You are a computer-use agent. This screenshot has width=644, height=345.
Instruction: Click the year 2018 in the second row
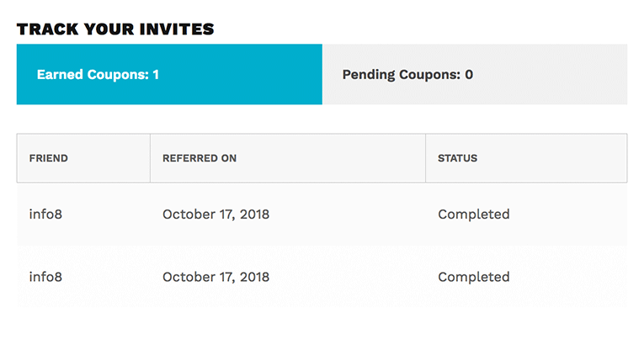pos(254,277)
